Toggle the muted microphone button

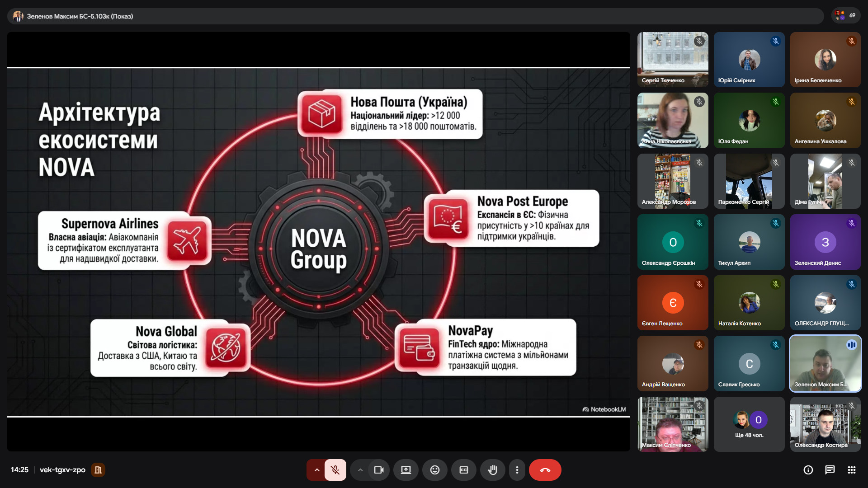click(x=335, y=470)
